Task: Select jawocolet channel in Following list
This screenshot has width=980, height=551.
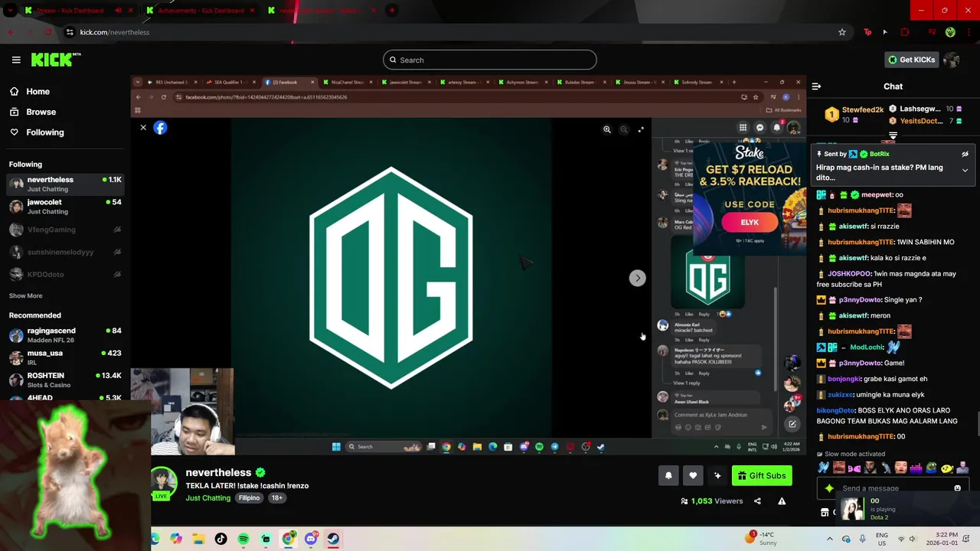Action: pyautogui.click(x=65, y=207)
